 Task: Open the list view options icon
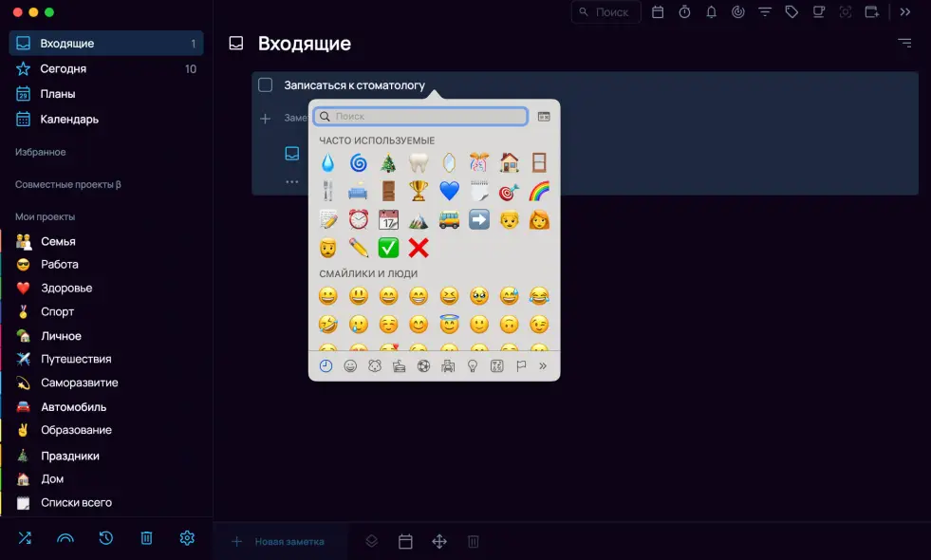[x=904, y=44]
